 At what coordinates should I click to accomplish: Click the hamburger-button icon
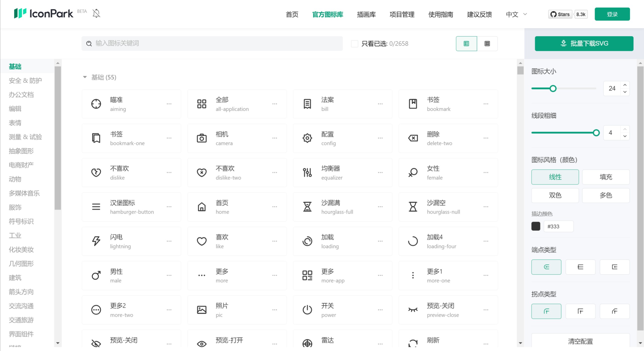(x=96, y=207)
